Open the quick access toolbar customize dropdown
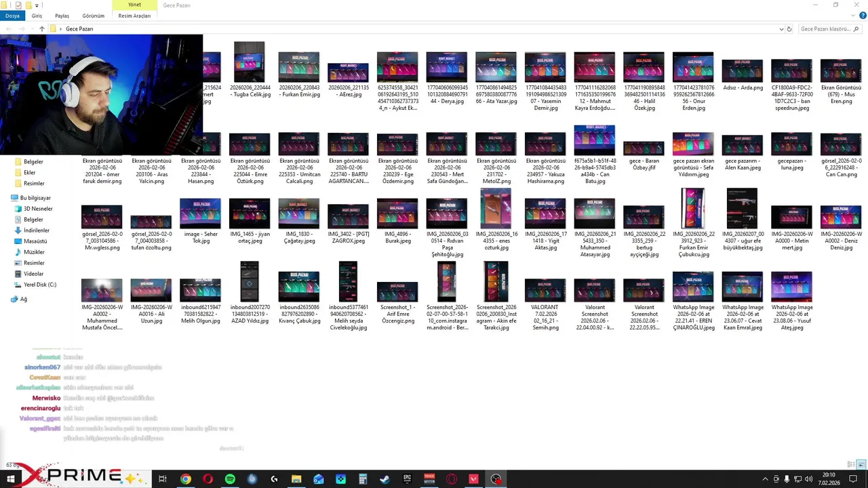The height and width of the screenshot is (488, 868). point(37,5)
